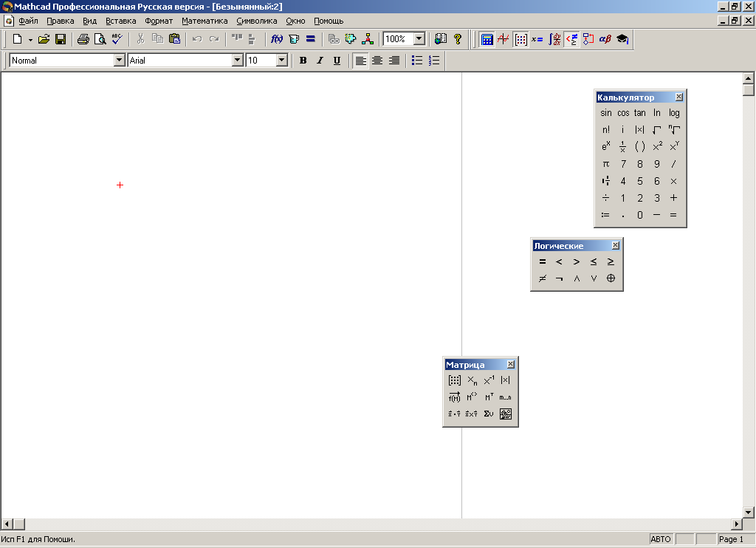Image resolution: width=756 pixels, height=548 pixels.
Task: Click log in the Калькулятор palette
Action: 674,113
